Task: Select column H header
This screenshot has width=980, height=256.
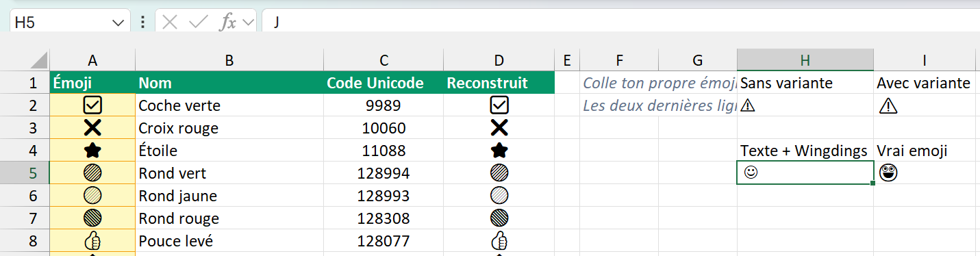Action: pyautogui.click(x=805, y=60)
